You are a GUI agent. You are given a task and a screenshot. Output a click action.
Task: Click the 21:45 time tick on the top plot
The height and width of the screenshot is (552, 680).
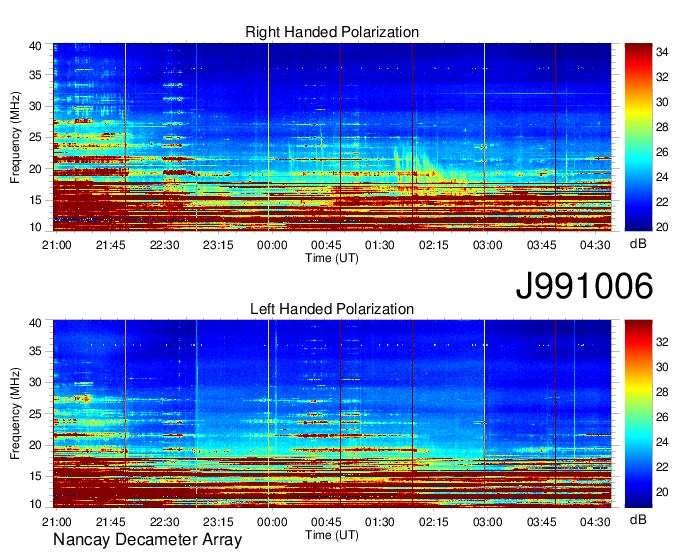click(111, 245)
